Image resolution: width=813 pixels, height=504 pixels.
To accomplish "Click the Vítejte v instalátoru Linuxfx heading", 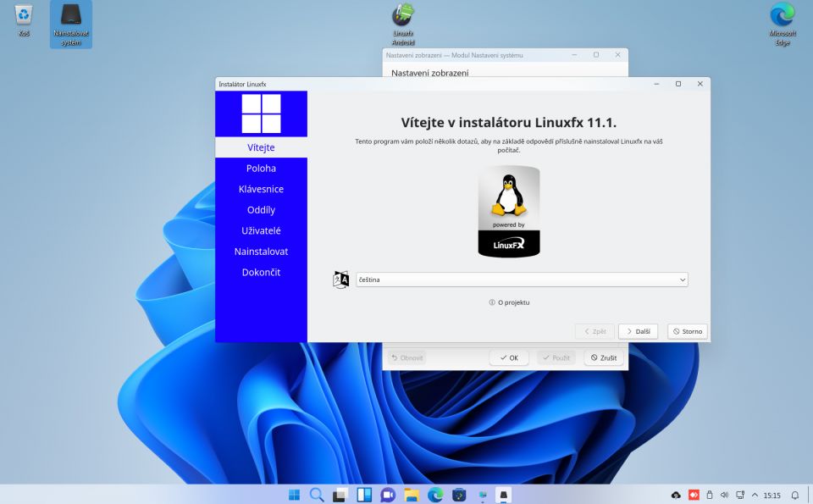I will [509, 122].
